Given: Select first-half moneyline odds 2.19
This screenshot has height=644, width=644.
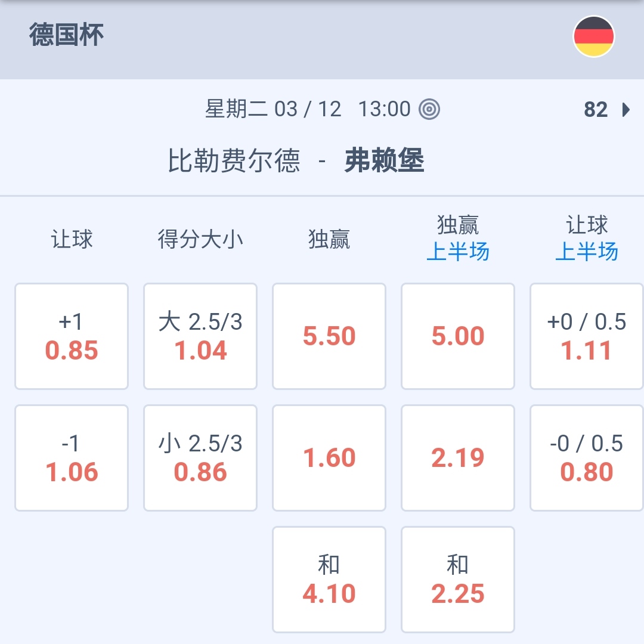Looking at the screenshot, I should click(x=458, y=458).
